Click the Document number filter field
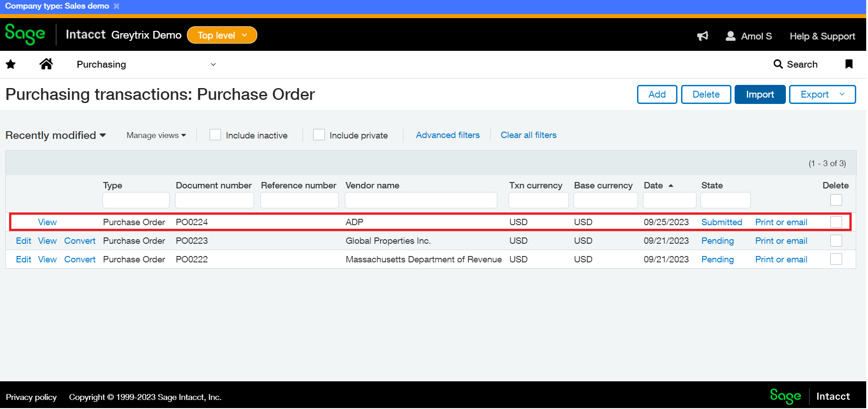Image resolution: width=868 pixels, height=409 pixels. pos(215,200)
